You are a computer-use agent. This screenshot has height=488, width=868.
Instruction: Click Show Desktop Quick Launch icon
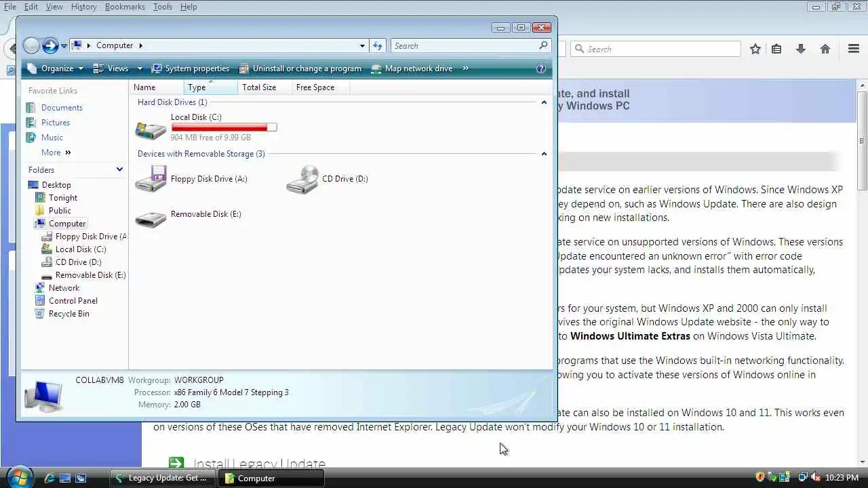[65, 478]
